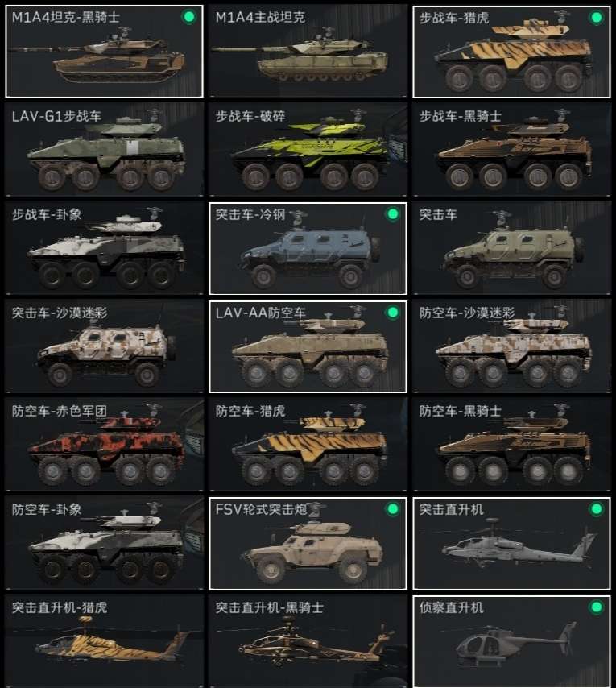This screenshot has height=688, width=616.
Task: Choose the 步战车-黑骑士 skin
Action: (x=511, y=150)
